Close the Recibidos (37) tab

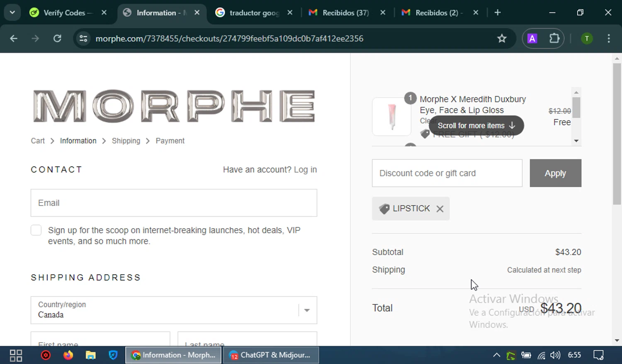(383, 12)
